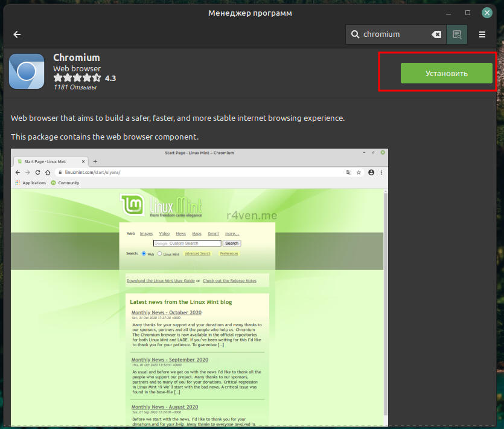
Task: Go back using the left arrow
Action: tap(17, 34)
